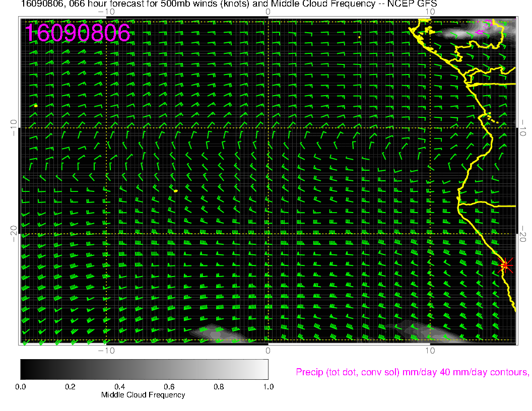This screenshot has height=411, width=532.
Task: Click the 0.8 tick label under the colorbar
Action: click(219, 387)
